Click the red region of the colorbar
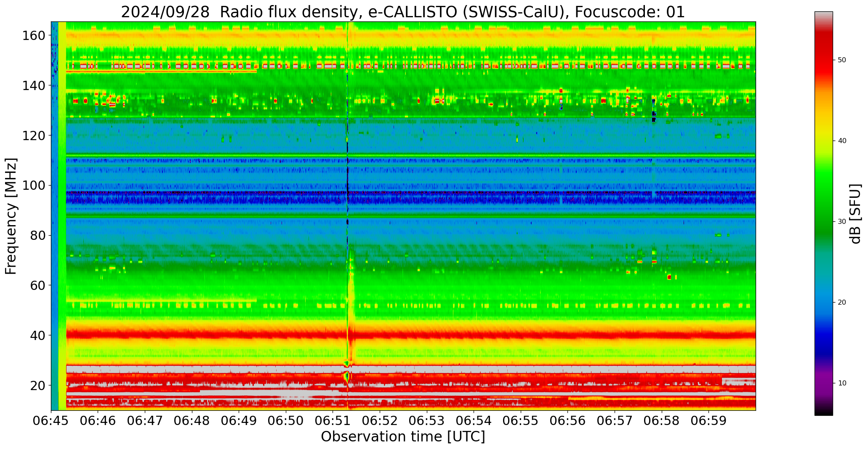 coord(823,59)
